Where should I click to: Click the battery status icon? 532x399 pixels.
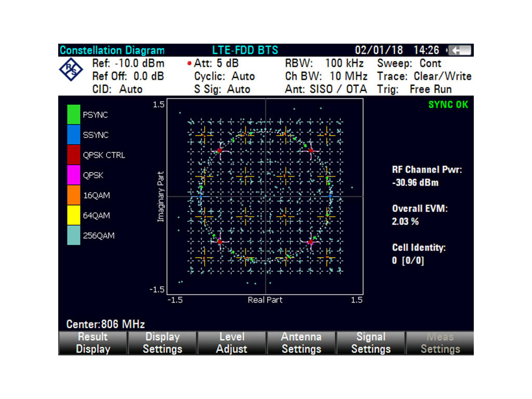(459, 50)
